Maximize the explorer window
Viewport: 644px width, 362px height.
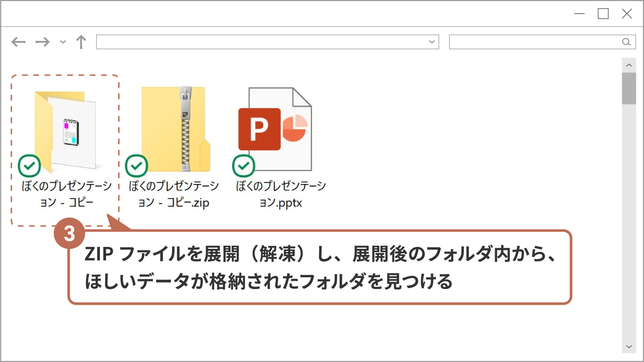603,14
